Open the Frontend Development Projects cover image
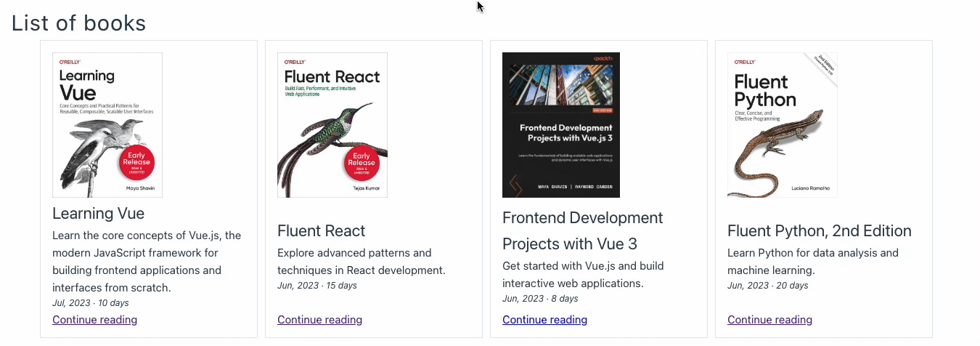Viewport: 980px width, 346px height. [560, 124]
